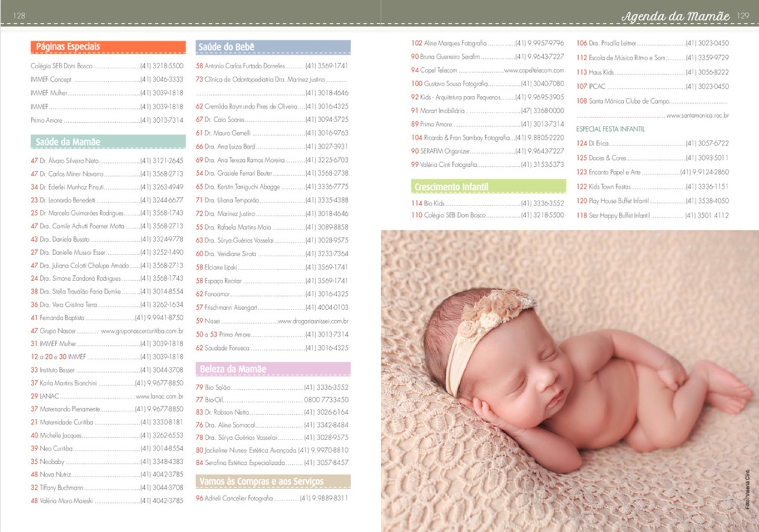Select the Star Happy Buffet Infantil entry
The width and height of the screenshot is (759, 532).
click(653, 216)
